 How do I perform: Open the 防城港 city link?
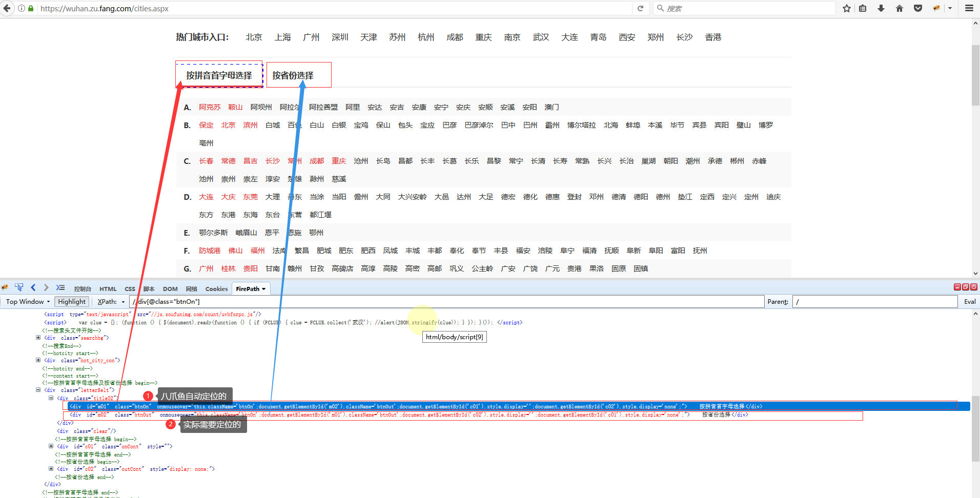(210, 251)
